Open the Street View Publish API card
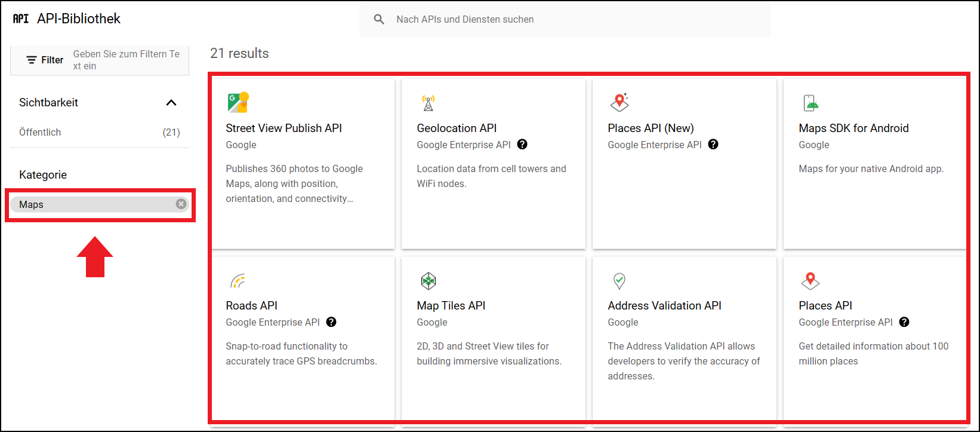The width and height of the screenshot is (980, 432). 303,164
